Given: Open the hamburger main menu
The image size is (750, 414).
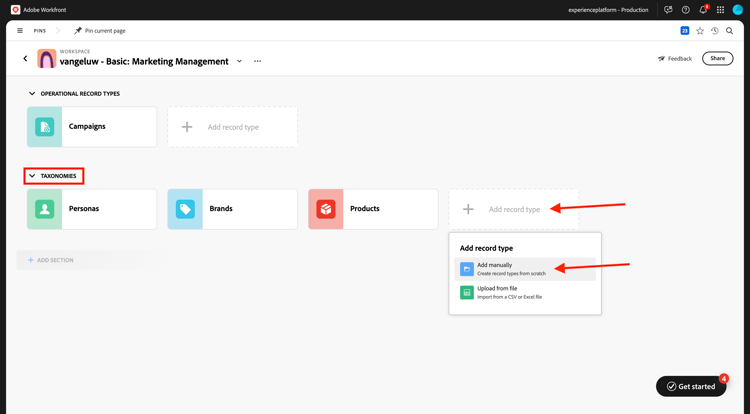Looking at the screenshot, I should 20,31.
